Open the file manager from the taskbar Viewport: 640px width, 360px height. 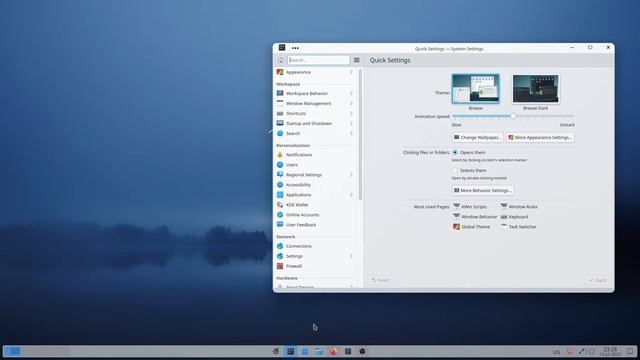coord(319,351)
